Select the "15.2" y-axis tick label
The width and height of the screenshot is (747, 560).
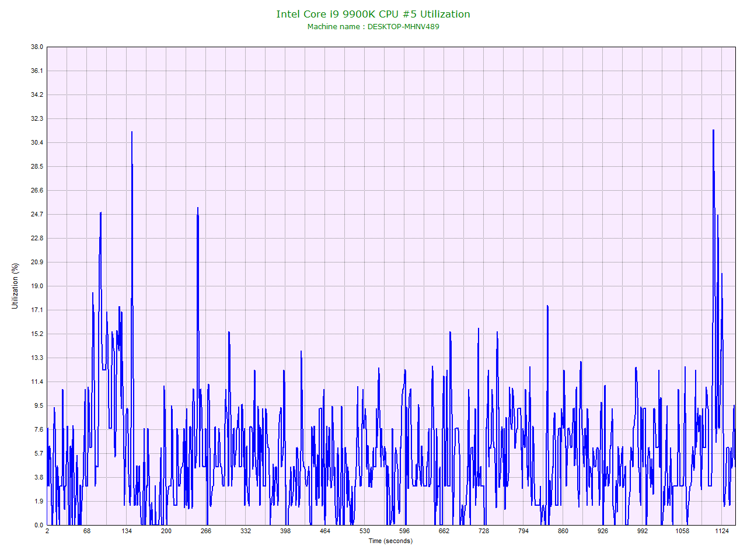coord(37,334)
